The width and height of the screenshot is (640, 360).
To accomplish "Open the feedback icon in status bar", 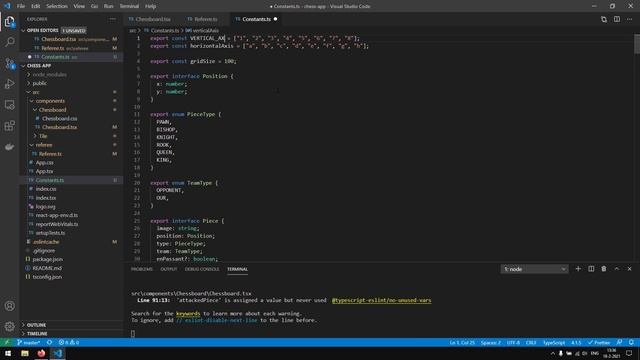I will click(x=619, y=342).
